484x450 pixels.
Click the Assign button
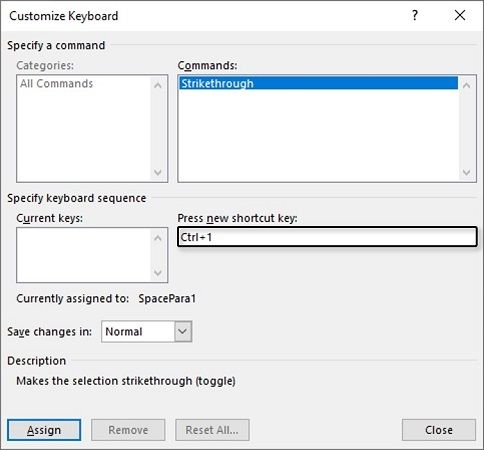(44, 430)
